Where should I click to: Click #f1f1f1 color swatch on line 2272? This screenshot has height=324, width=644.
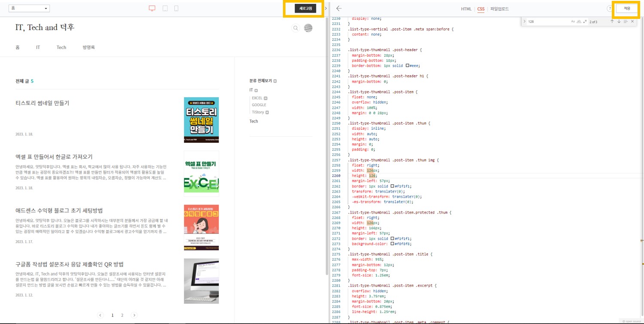pyautogui.click(x=392, y=238)
